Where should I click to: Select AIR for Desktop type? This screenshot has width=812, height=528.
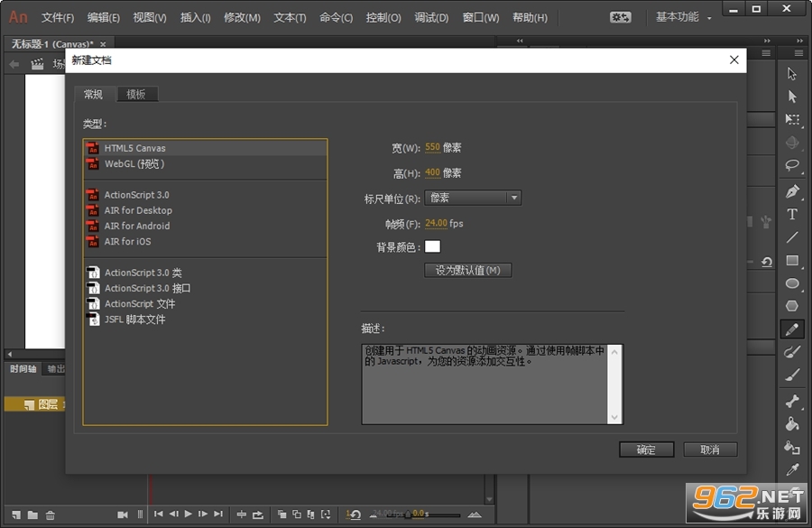pos(205,210)
